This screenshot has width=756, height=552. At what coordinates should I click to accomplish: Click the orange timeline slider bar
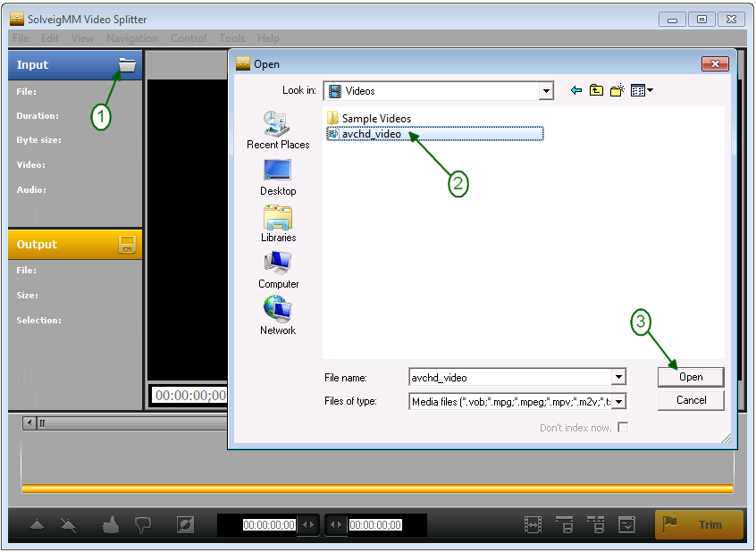(x=377, y=489)
